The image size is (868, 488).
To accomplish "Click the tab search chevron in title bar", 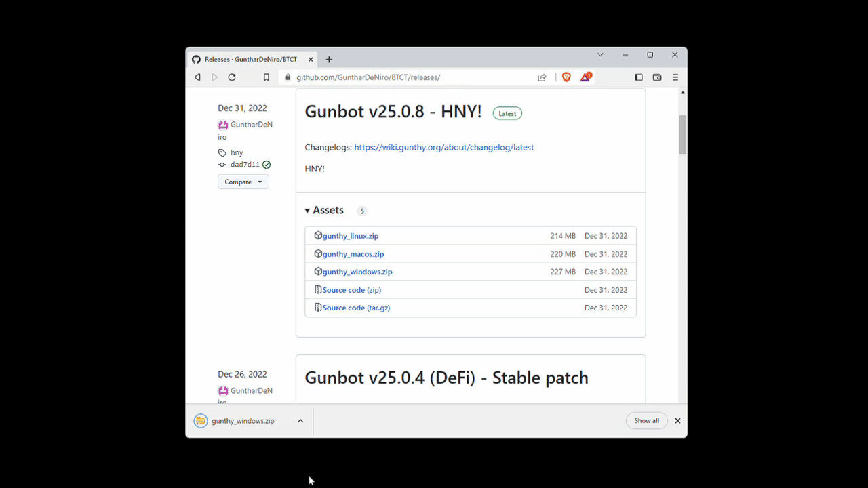I will pos(600,55).
